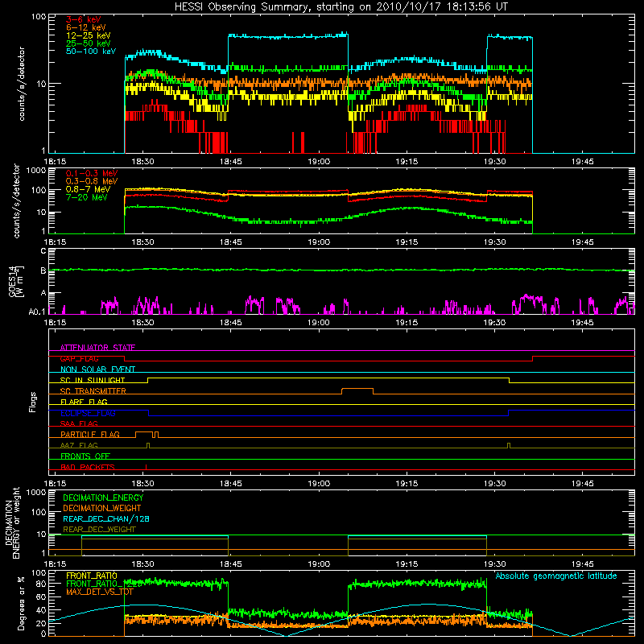Select the 6-12 keV legend label
644x644 pixels.
click(x=85, y=27)
